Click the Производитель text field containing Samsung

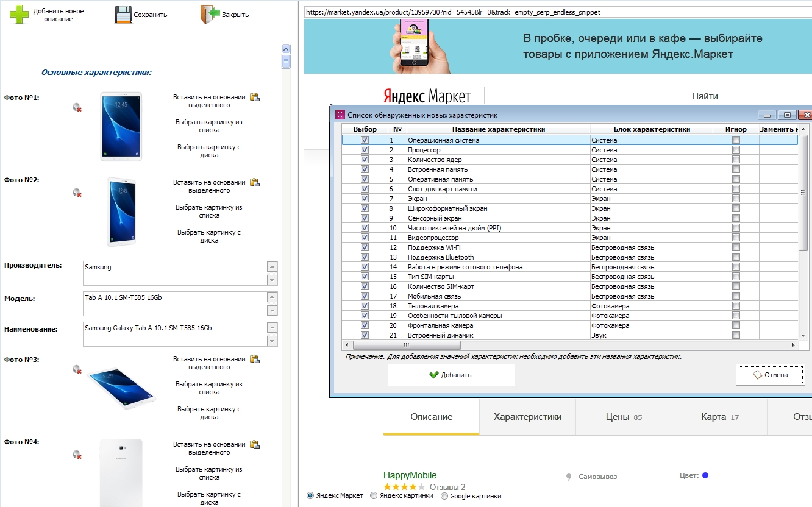pyautogui.click(x=174, y=274)
